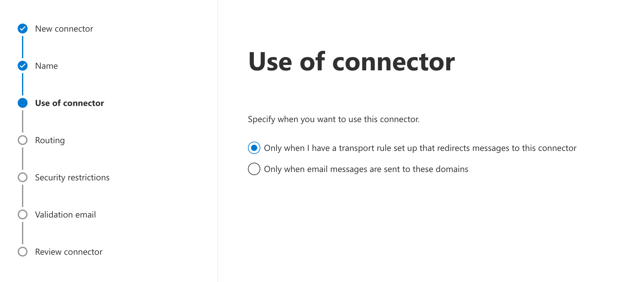Click the 'Use of connector' page heading
Image resolution: width=644 pixels, height=282 pixels.
click(351, 62)
